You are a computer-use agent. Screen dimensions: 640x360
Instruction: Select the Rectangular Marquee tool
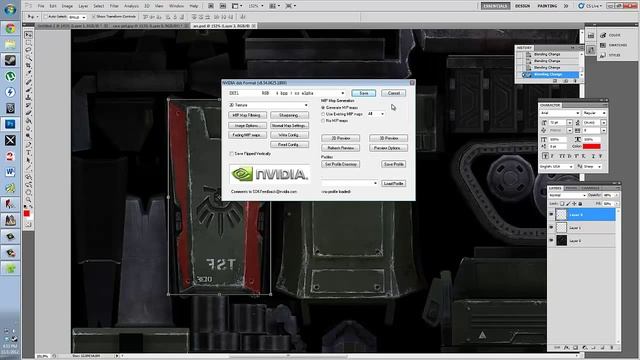point(29,43)
